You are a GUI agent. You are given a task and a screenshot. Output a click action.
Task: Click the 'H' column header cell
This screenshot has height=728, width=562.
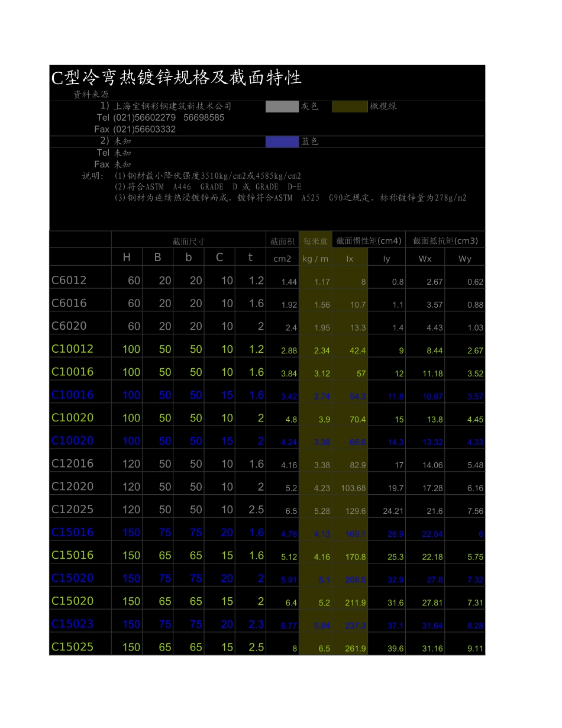pos(127,257)
